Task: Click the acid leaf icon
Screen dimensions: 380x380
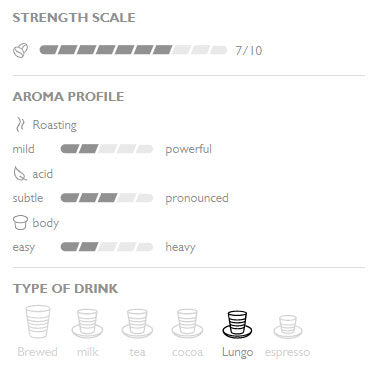Action: click(20, 174)
